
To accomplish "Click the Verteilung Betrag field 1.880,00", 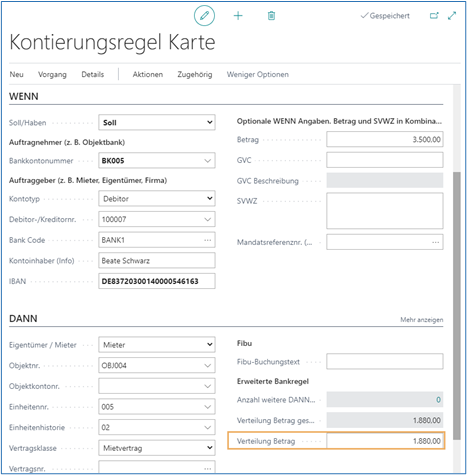I will (x=385, y=441).
